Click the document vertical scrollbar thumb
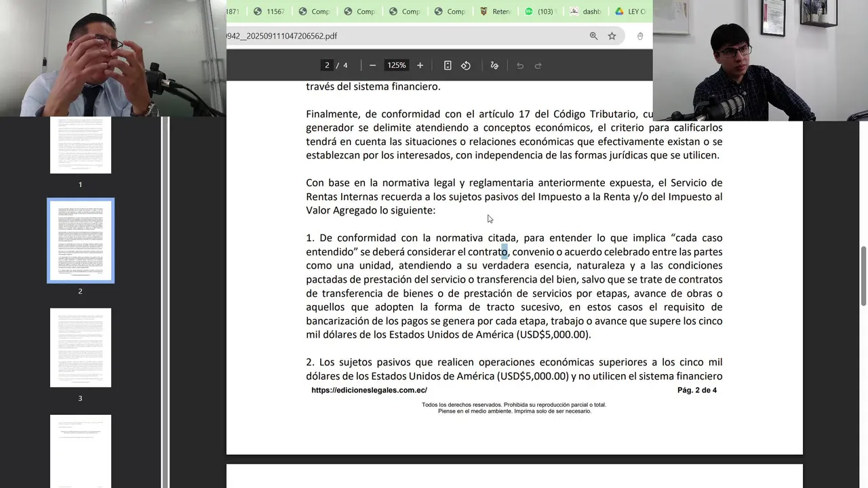The image size is (868, 488). click(x=863, y=277)
